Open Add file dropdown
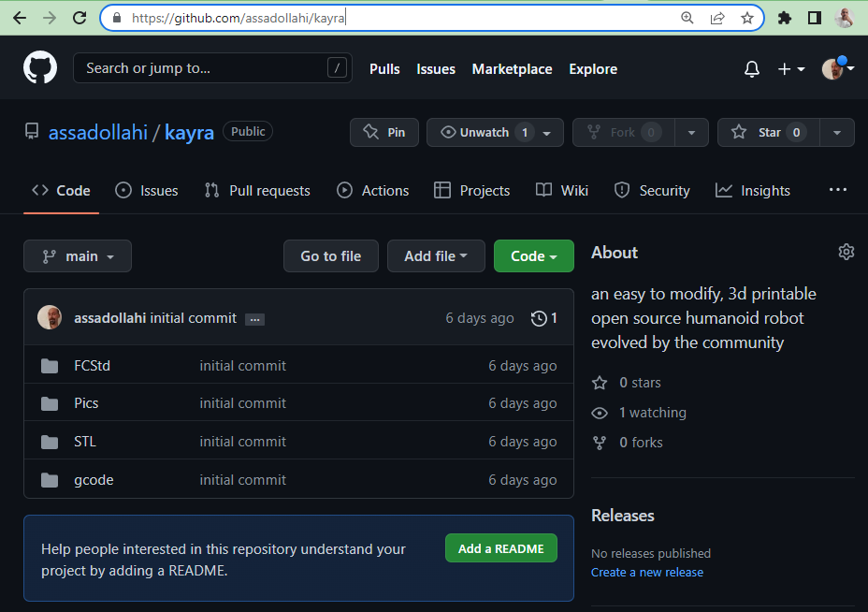Screen dimensions: 868x612 [436, 256]
